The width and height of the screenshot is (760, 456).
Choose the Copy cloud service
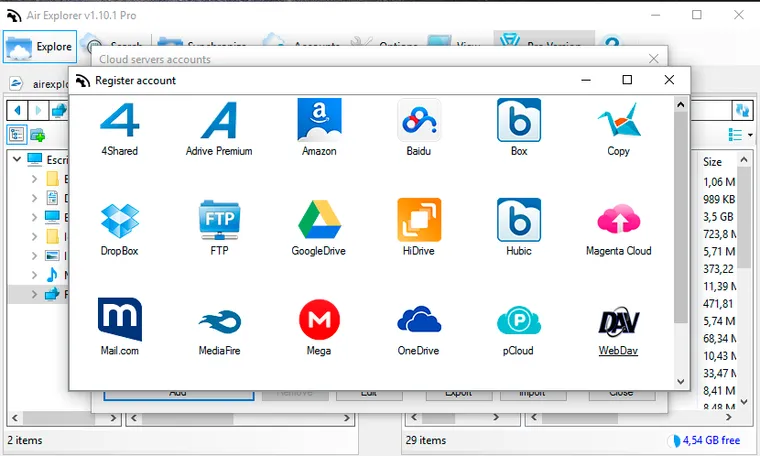(618, 128)
